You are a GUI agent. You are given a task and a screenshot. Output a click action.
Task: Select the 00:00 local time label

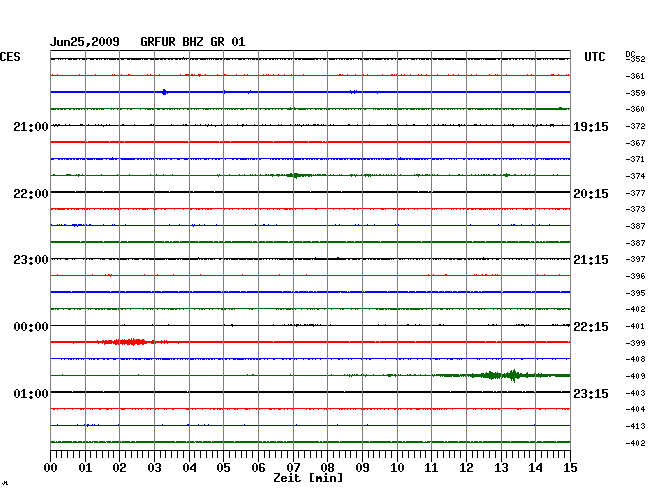pos(31,327)
